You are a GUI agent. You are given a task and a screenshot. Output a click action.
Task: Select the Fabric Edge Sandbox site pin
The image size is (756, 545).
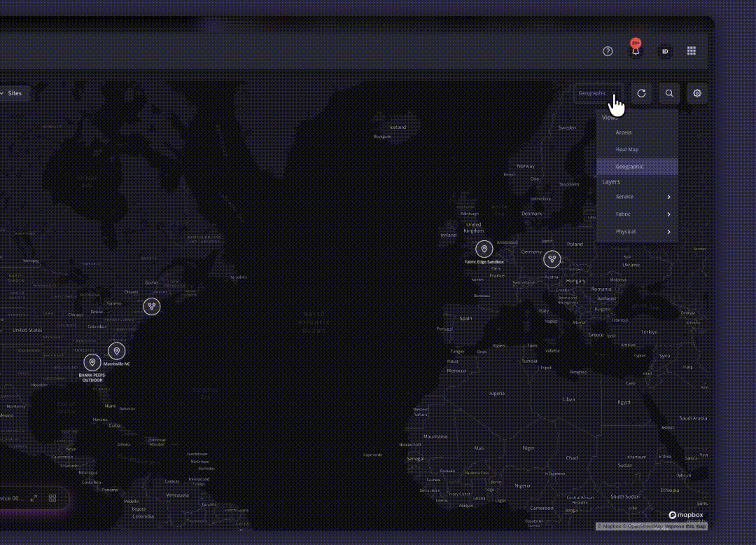(484, 249)
